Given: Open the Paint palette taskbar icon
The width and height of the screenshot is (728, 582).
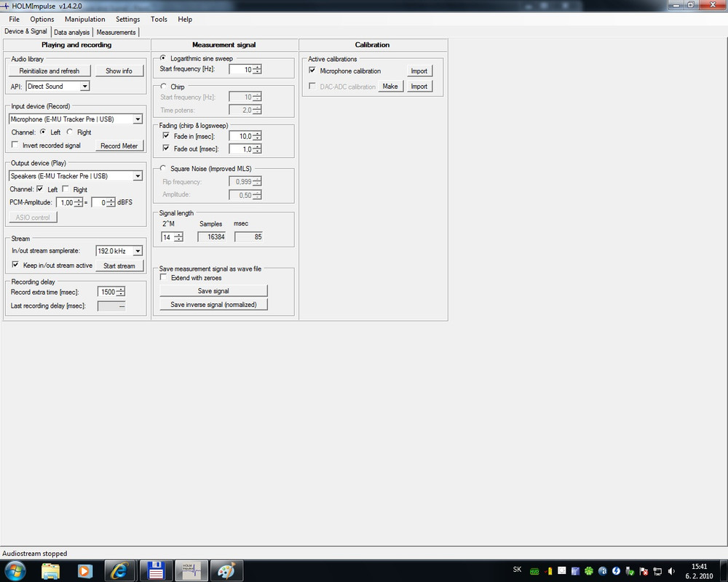Looking at the screenshot, I should [226, 571].
